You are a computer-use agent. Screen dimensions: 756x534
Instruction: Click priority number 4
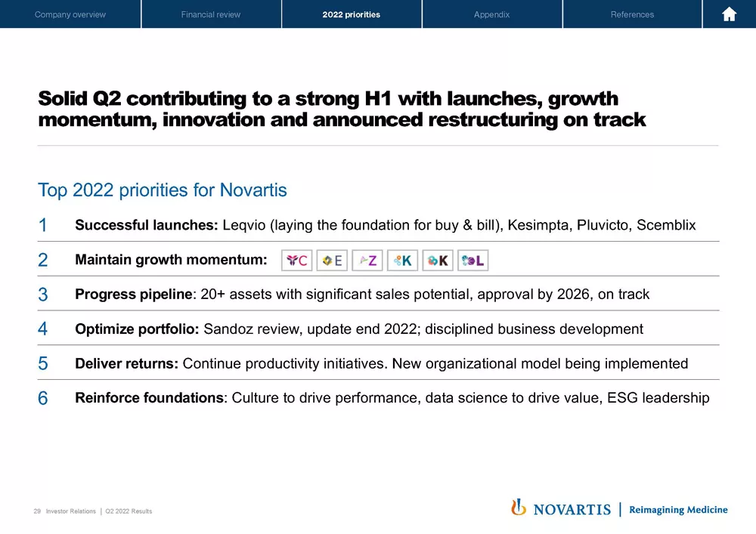point(43,329)
